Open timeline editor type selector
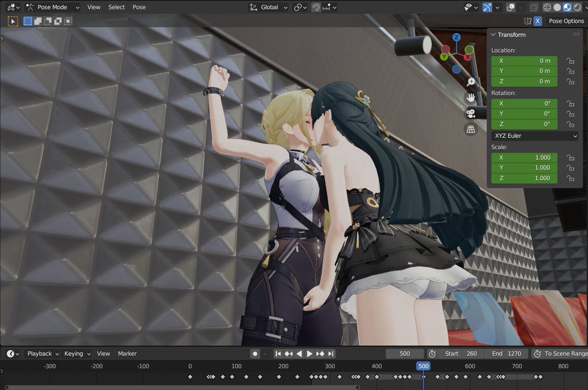588x390 pixels. click(x=13, y=354)
